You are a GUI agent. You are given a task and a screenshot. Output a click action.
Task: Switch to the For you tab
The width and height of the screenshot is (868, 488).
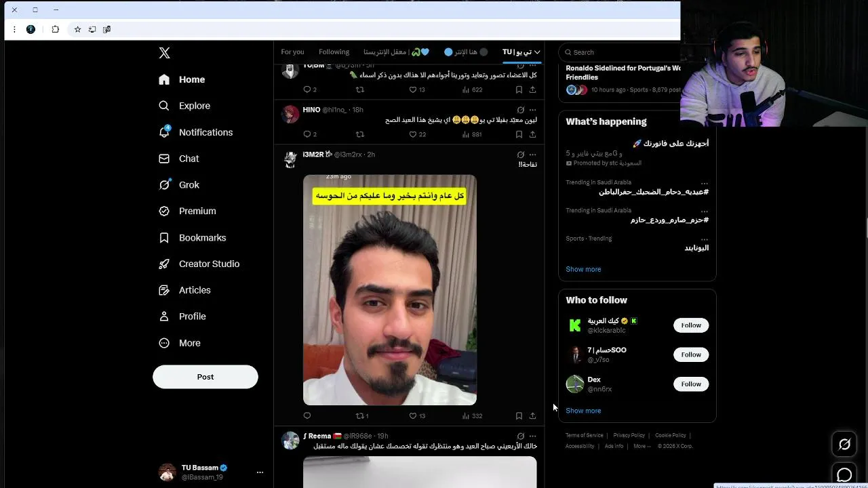click(x=292, y=52)
